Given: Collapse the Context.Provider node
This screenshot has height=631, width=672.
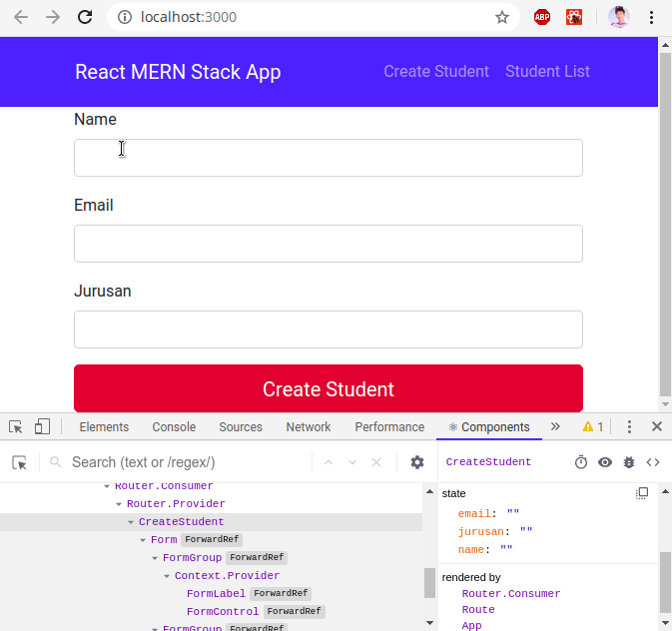Looking at the screenshot, I should (167, 576).
